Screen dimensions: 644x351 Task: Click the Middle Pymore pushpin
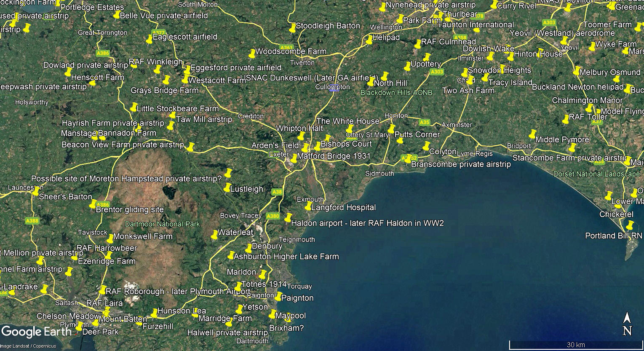click(532, 135)
